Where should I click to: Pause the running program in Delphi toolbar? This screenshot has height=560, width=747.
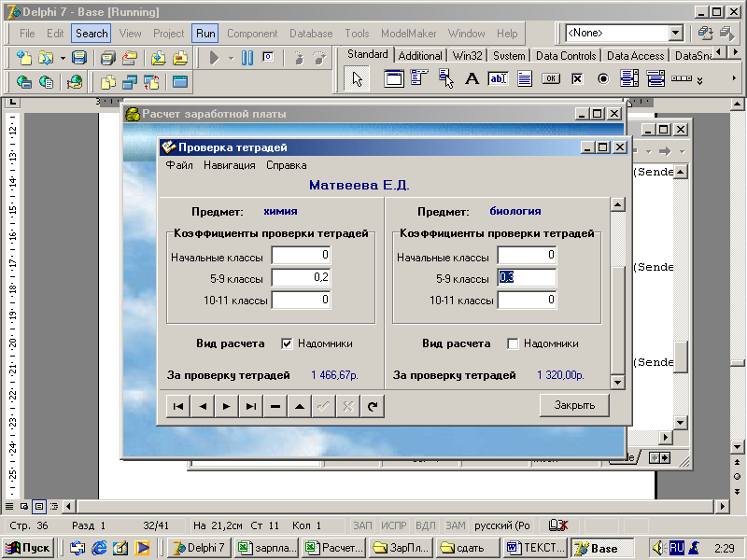tap(247, 58)
